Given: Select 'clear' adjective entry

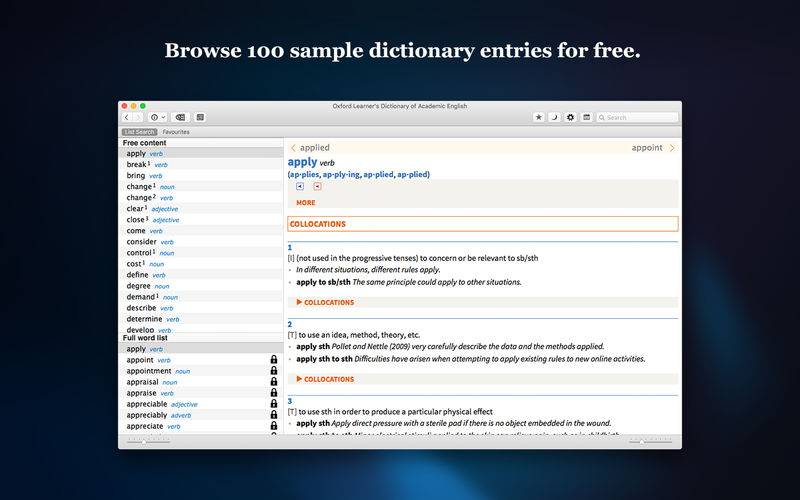Looking at the screenshot, I should coord(201,209).
